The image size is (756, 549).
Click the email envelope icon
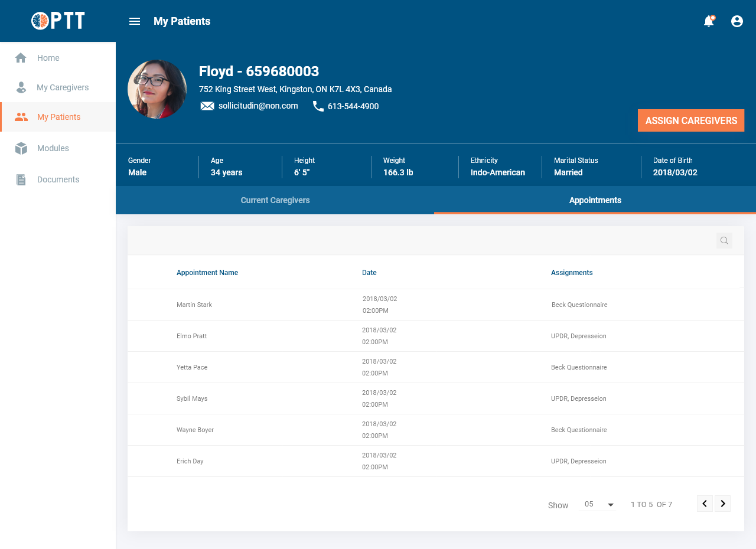207,106
